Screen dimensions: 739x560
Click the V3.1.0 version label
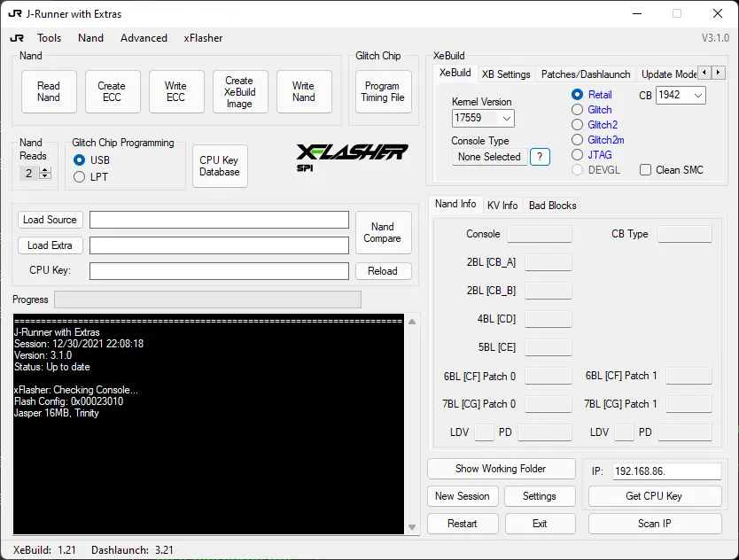715,38
